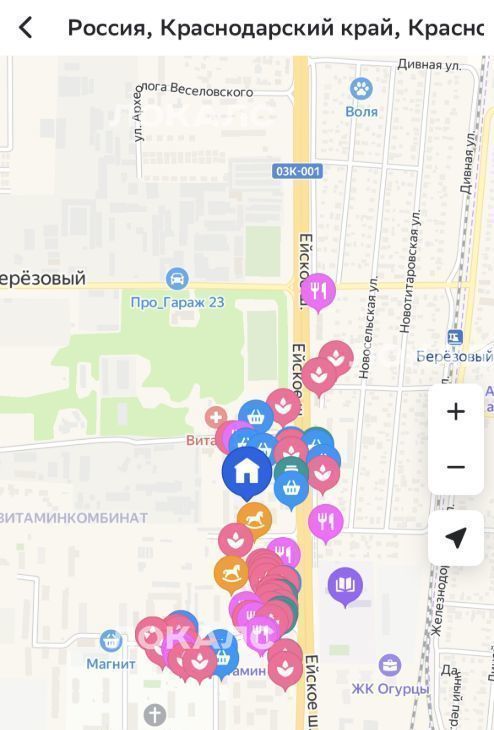Tap the purple book library marker
Viewport: 494px width, 730px height.
pos(345,586)
